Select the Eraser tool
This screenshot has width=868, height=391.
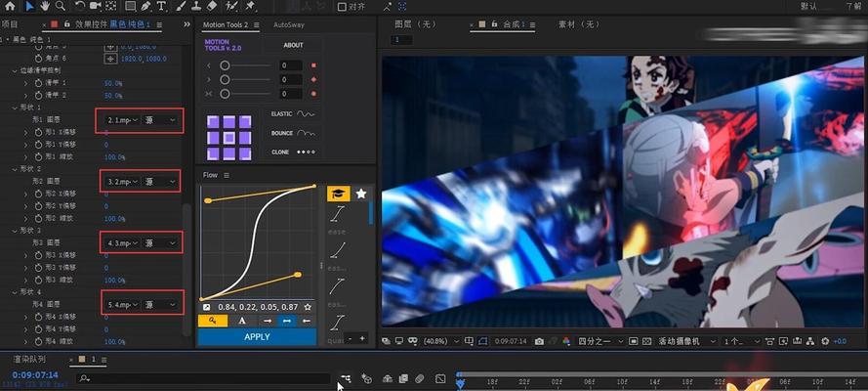click(212, 6)
